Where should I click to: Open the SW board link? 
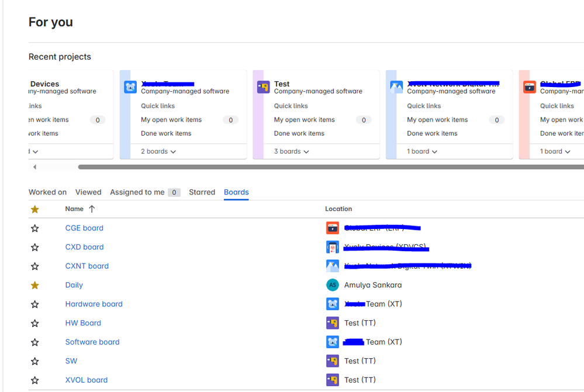(x=71, y=360)
